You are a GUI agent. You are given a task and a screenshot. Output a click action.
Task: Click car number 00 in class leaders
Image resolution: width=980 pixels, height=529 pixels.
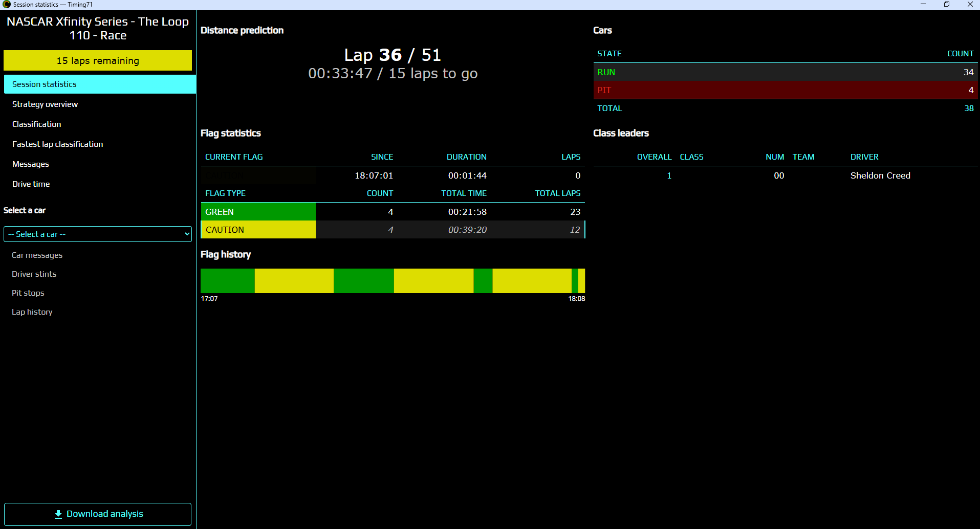click(779, 175)
